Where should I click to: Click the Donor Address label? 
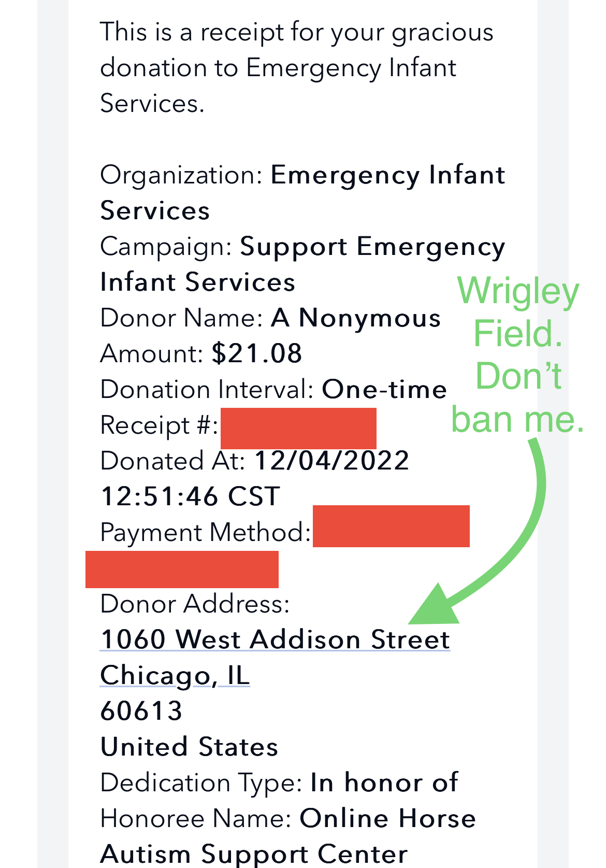click(195, 604)
